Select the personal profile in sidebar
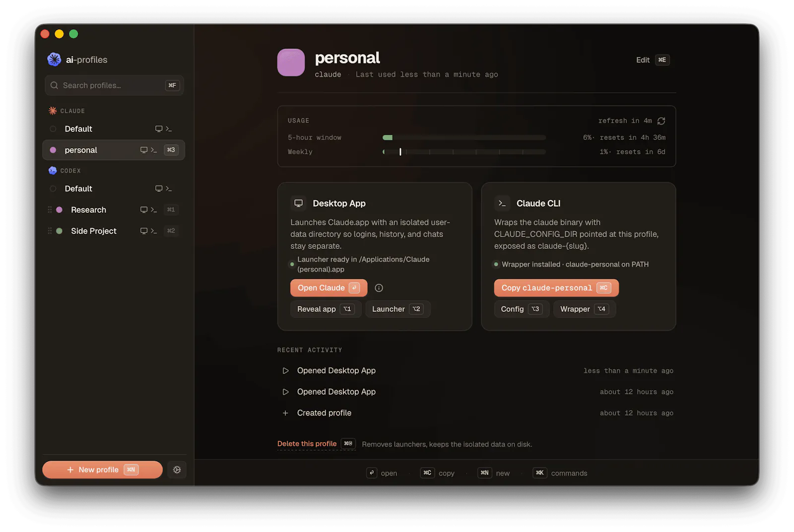794x532 pixels. (114, 150)
